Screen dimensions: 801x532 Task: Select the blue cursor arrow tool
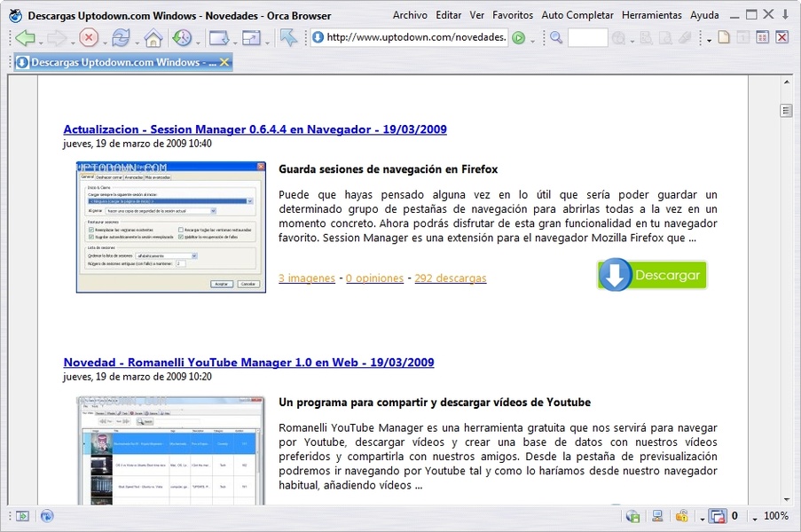[x=288, y=37]
